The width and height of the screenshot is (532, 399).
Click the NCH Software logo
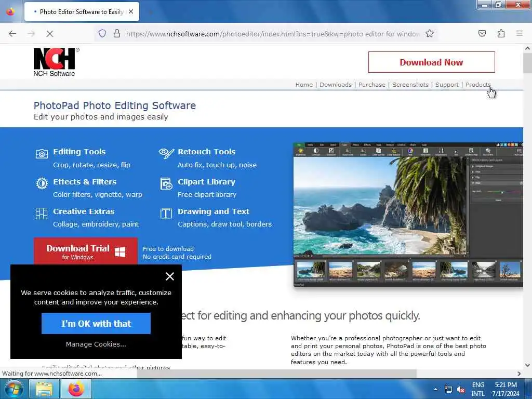click(55, 62)
